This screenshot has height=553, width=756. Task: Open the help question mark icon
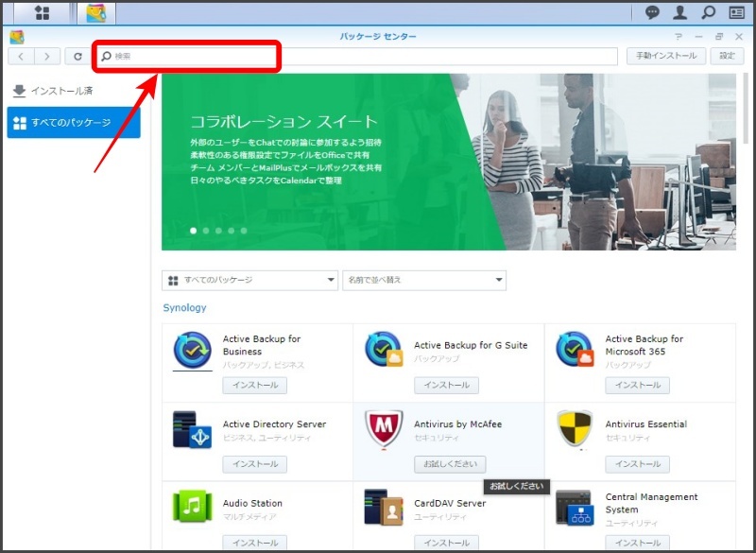pyautogui.click(x=679, y=37)
